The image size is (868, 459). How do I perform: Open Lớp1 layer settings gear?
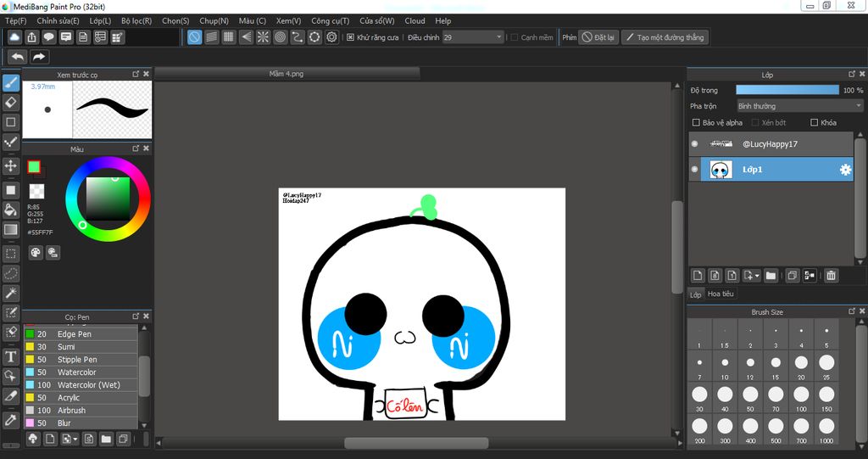tap(845, 170)
